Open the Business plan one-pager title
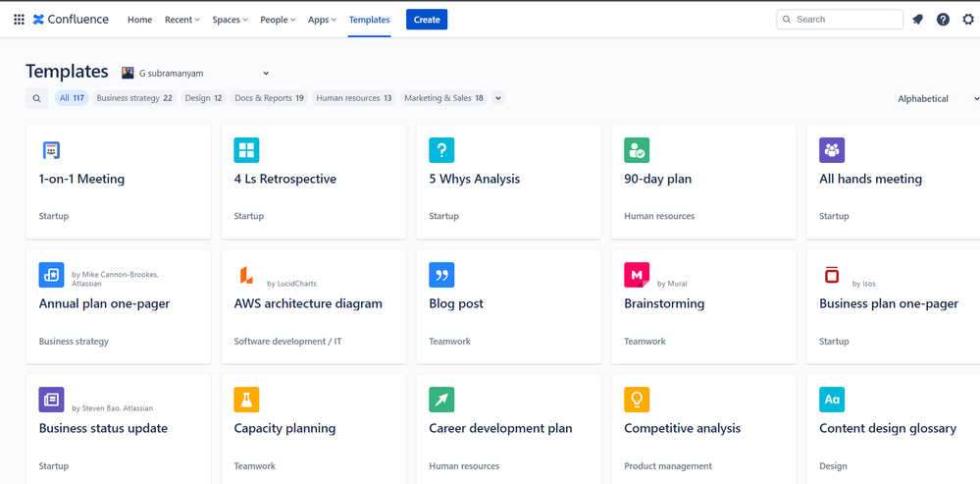The width and height of the screenshot is (980, 484). click(x=889, y=304)
